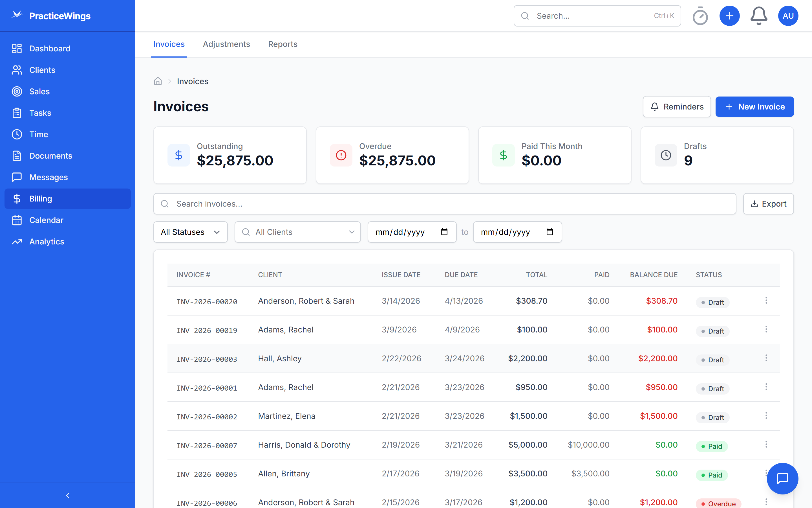
Task: Open row actions for INV-2026-00001
Action: click(766, 387)
